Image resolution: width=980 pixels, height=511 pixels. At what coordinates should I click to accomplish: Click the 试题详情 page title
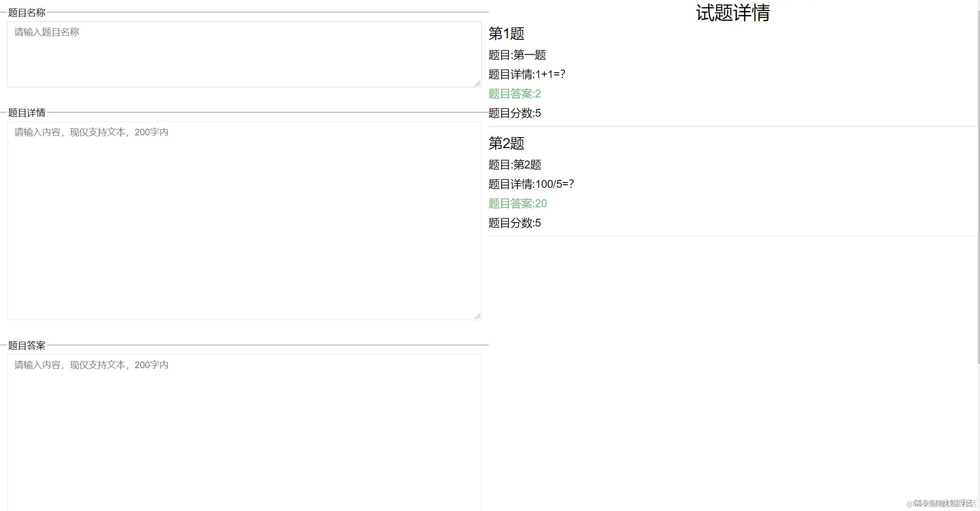pos(732,13)
